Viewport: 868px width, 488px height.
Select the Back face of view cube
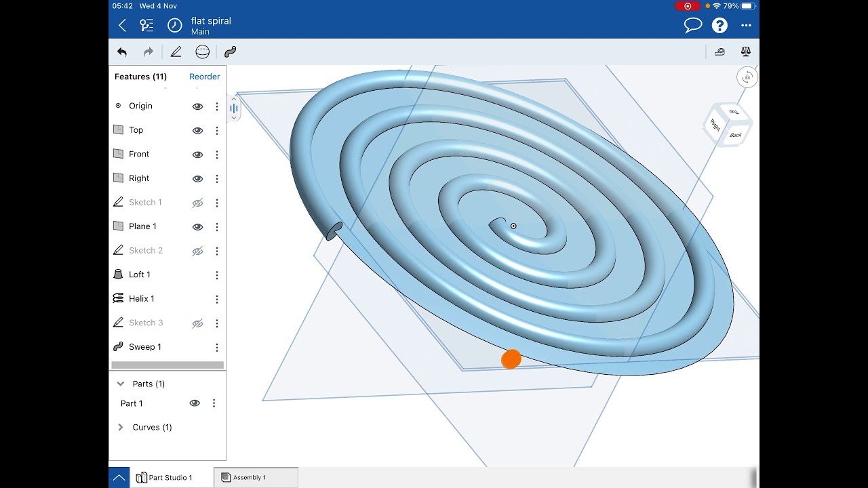click(x=736, y=135)
